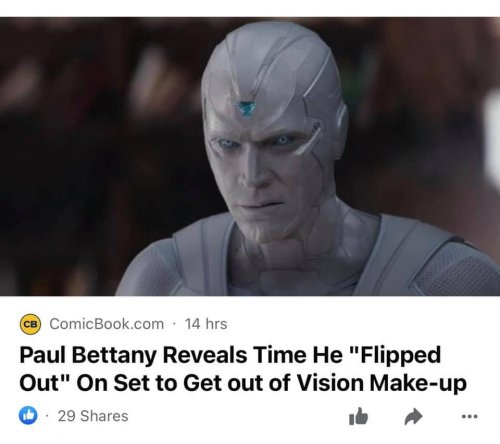Click the ComicBook.com CB logo avatar
Viewport: 500px width, 444px height.
(x=30, y=324)
